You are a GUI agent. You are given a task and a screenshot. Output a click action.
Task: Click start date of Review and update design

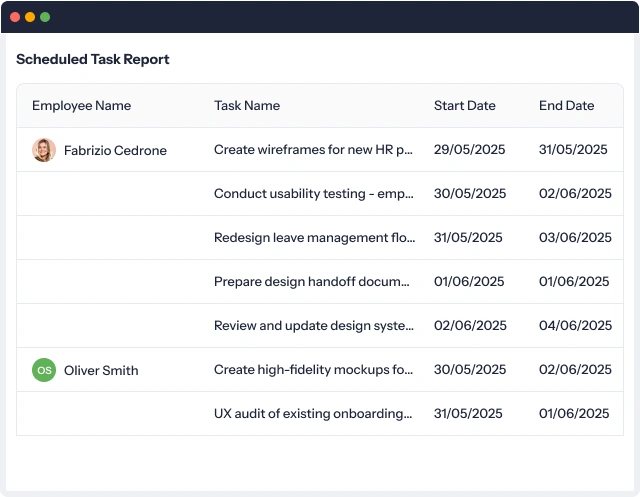click(x=470, y=326)
